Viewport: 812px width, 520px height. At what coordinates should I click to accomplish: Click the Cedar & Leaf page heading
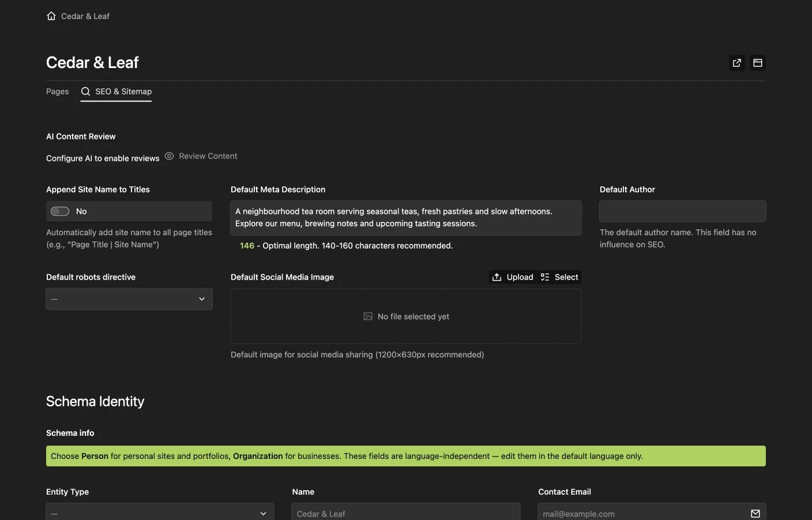[92, 62]
